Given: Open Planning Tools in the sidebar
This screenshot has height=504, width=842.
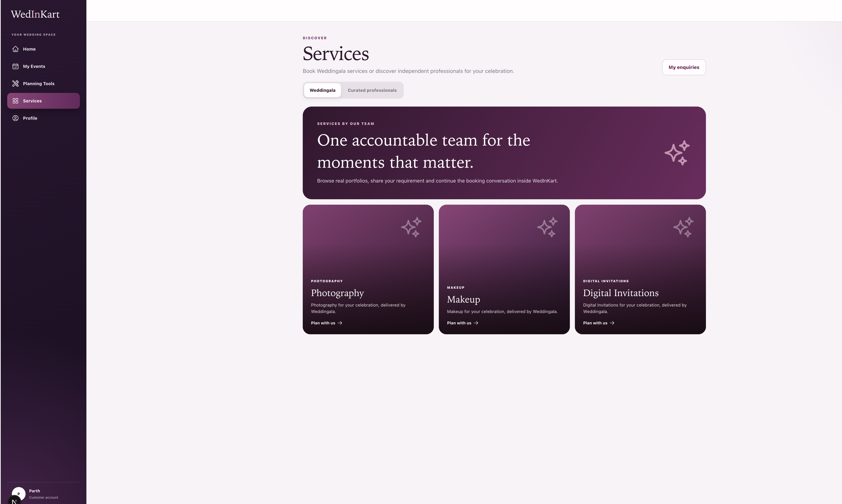Looking at the screenshot, I should point(43,84).
